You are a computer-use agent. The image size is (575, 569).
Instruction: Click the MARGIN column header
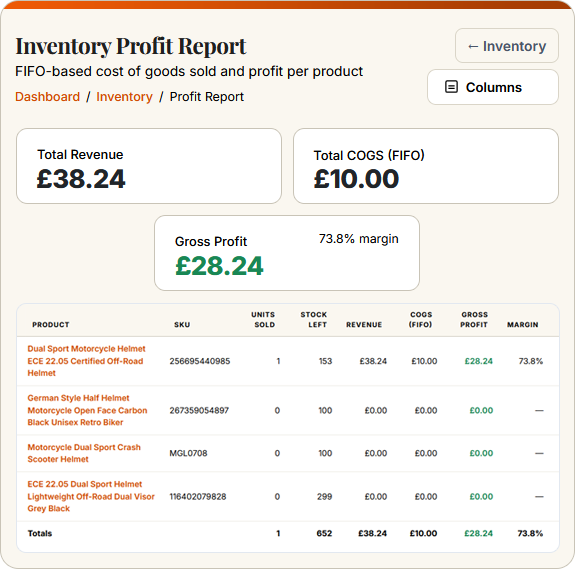pos(523,324)
